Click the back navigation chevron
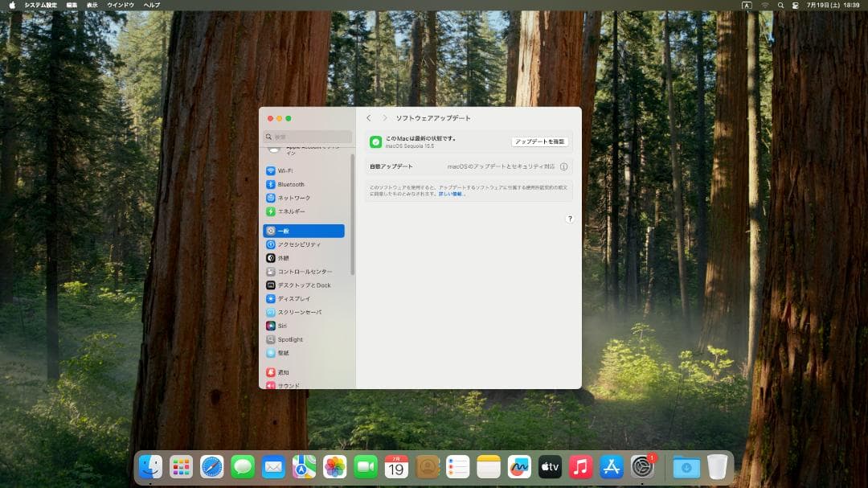868x488 pixels. coord(370,117)
